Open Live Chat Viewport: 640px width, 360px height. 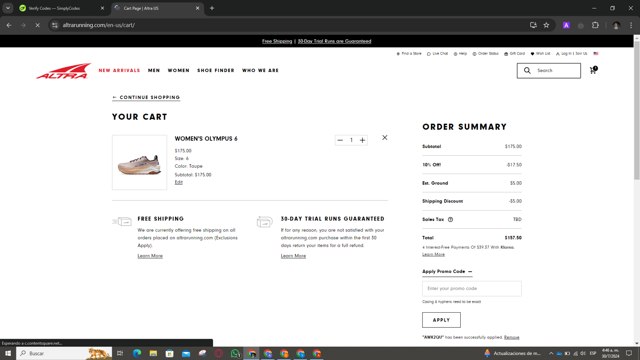[437, 53]
